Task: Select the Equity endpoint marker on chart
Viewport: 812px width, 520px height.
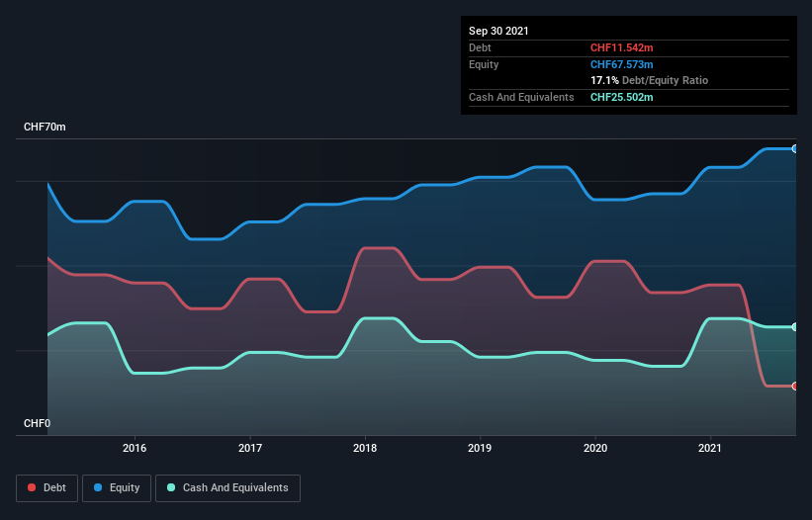Action: click(x=794, y=149)
